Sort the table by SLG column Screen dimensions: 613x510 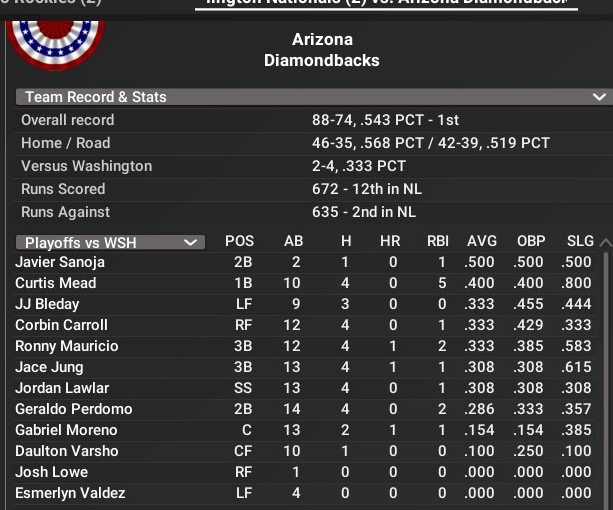pos(577,241)
